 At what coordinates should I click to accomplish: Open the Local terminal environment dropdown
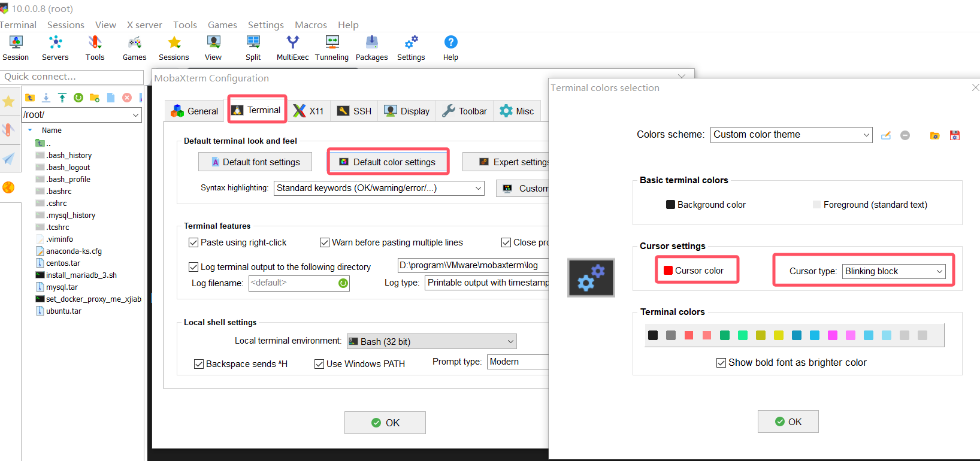coord(432,341)
